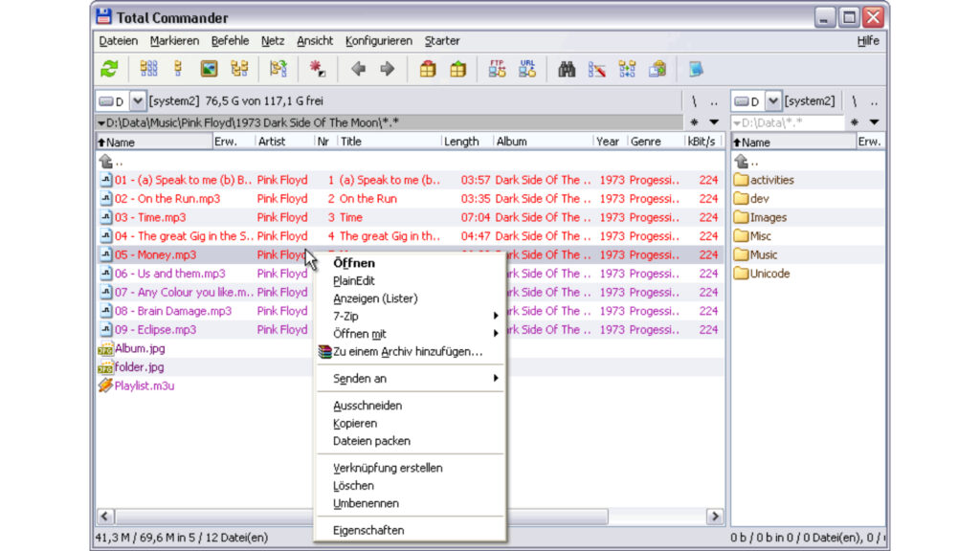Click left panel favorites asterisk button

click(x=694, y=122)
